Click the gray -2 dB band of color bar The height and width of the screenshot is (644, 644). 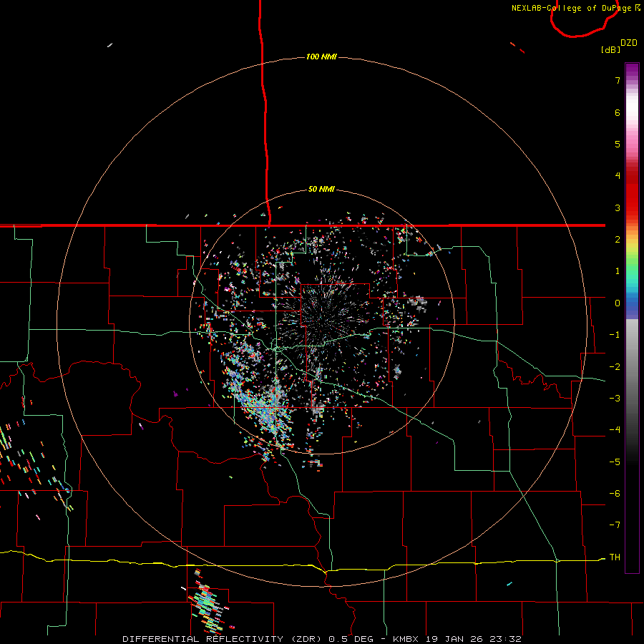tap(632, 367)
